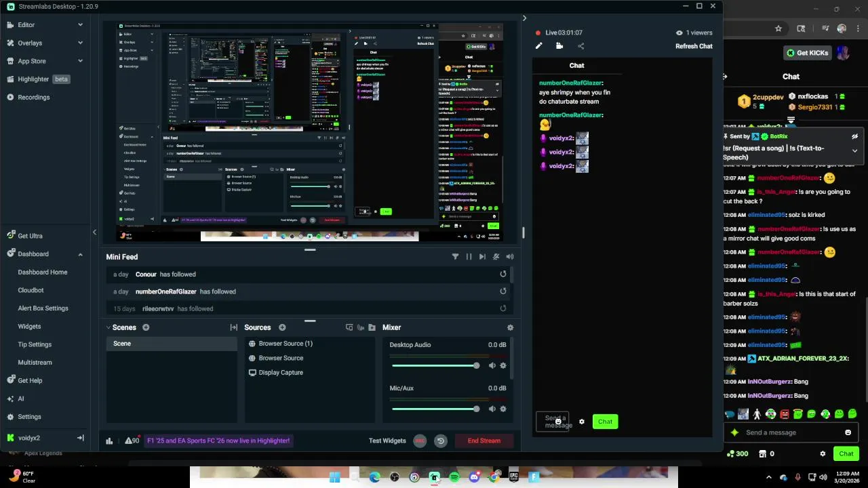868x488 pixels.
Task: Mute Mic/Aux audio
Action: point(492,409)
